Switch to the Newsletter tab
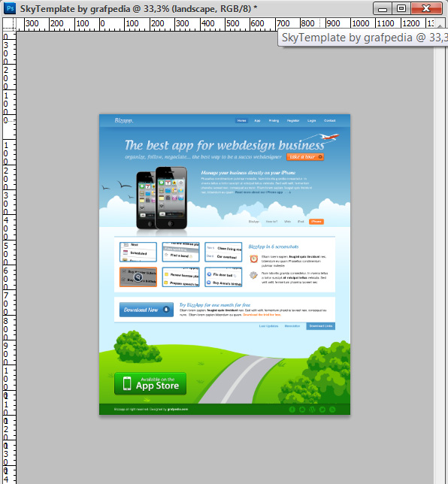The height and width of the screenshot is (484, 448). coord(292,326)
